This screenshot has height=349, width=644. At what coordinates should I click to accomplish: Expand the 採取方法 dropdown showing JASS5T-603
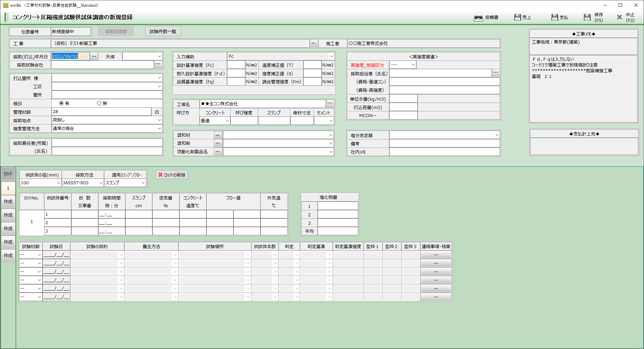click(x=101, y=183)
